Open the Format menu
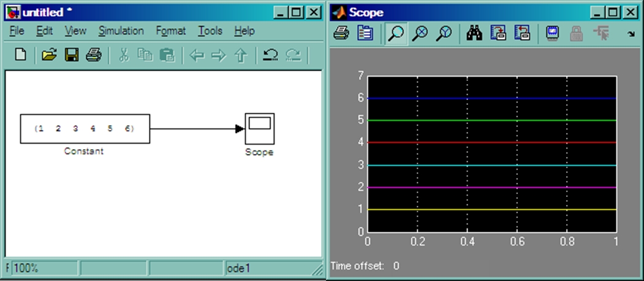 coord(170,31)
